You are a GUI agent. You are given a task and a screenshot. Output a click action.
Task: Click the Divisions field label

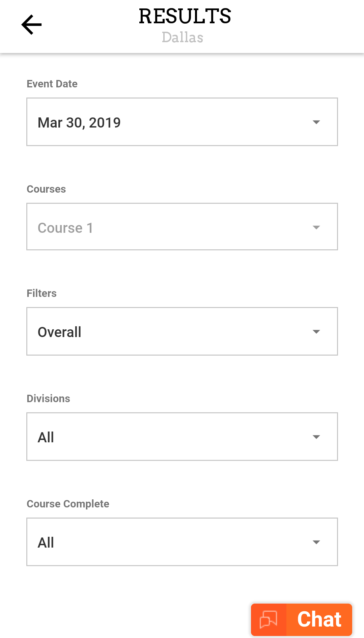coord(48,398)
